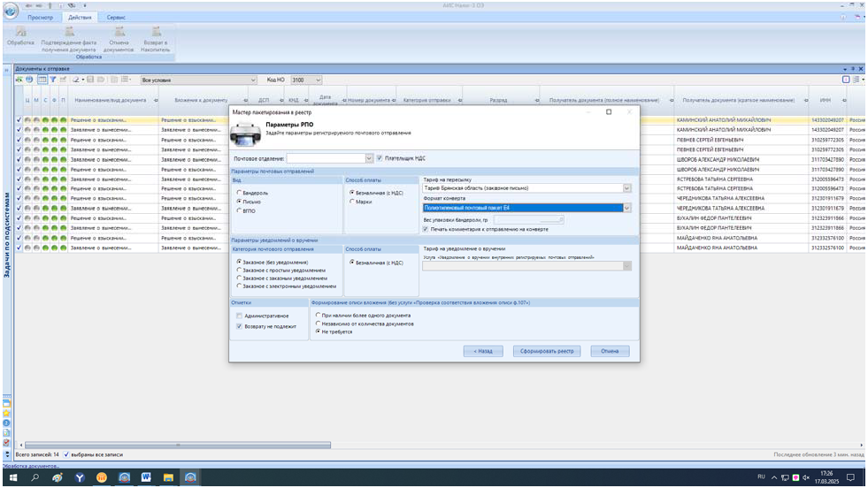Expand the Тариф на пересылку dropdown
The height and width of the screenshot is (488, 868).
click(x=627, y=188)
